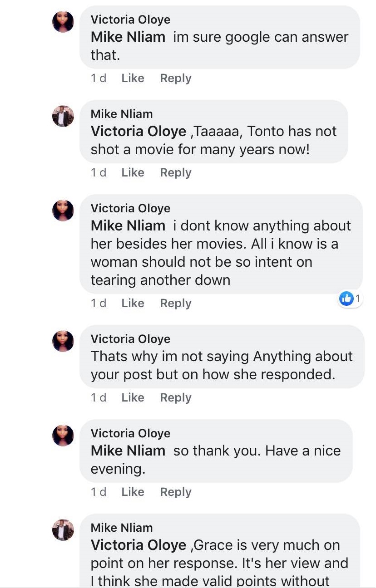Like the 'woman should not be tearing another down' comment
This screenshot has width=376, height=588.
tap(133, 303)
